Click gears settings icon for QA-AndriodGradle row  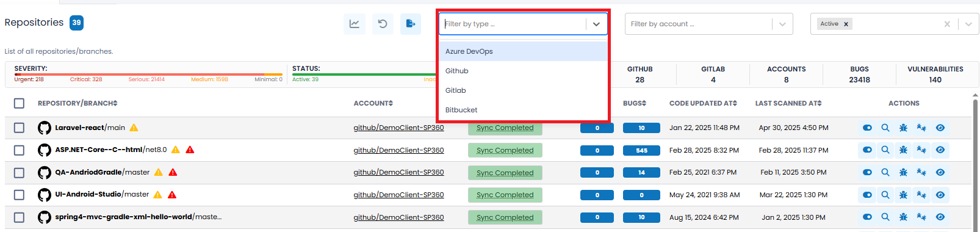point(921,173)
